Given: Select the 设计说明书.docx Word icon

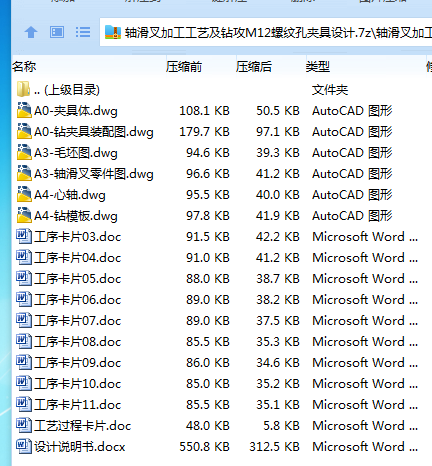Looking at the screenshot, I should [x=24, y=446].
